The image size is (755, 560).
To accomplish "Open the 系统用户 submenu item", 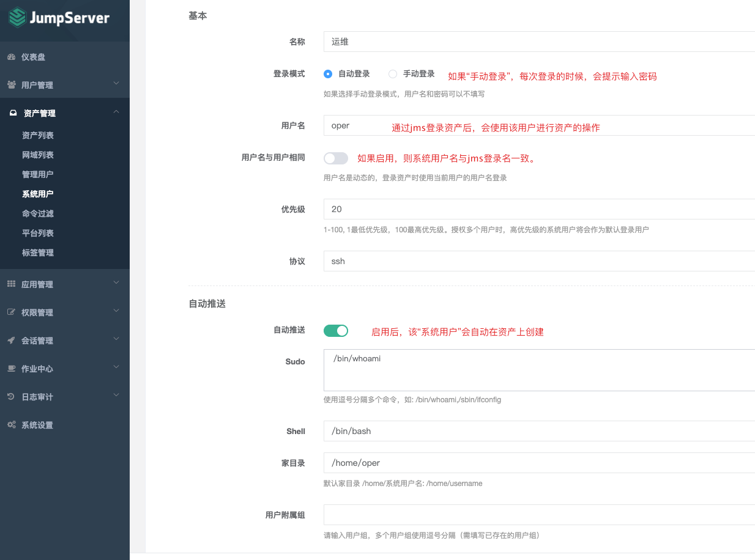I will [38, 194].
